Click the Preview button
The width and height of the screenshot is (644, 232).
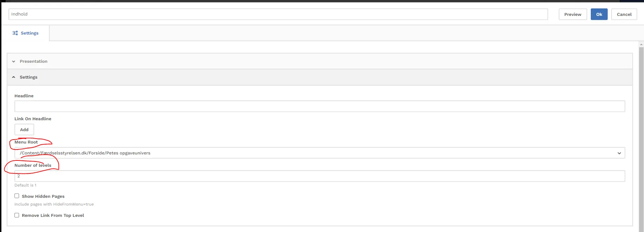click(572, 14)
